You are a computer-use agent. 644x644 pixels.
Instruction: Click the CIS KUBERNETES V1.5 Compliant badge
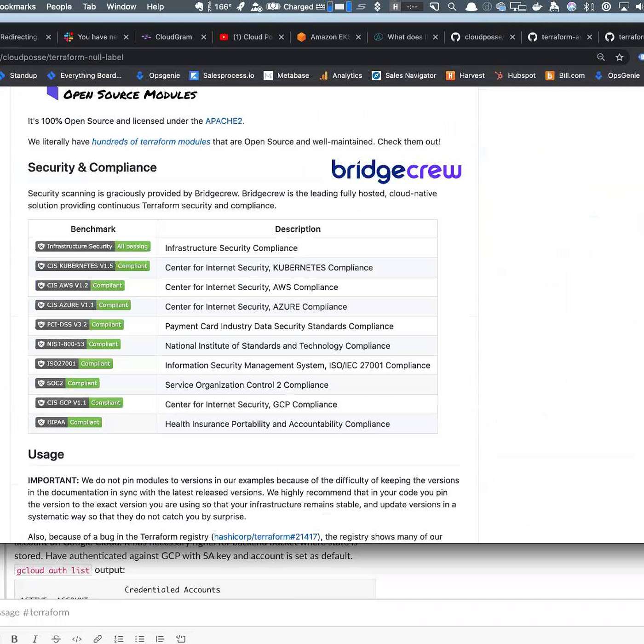point(92,266)
